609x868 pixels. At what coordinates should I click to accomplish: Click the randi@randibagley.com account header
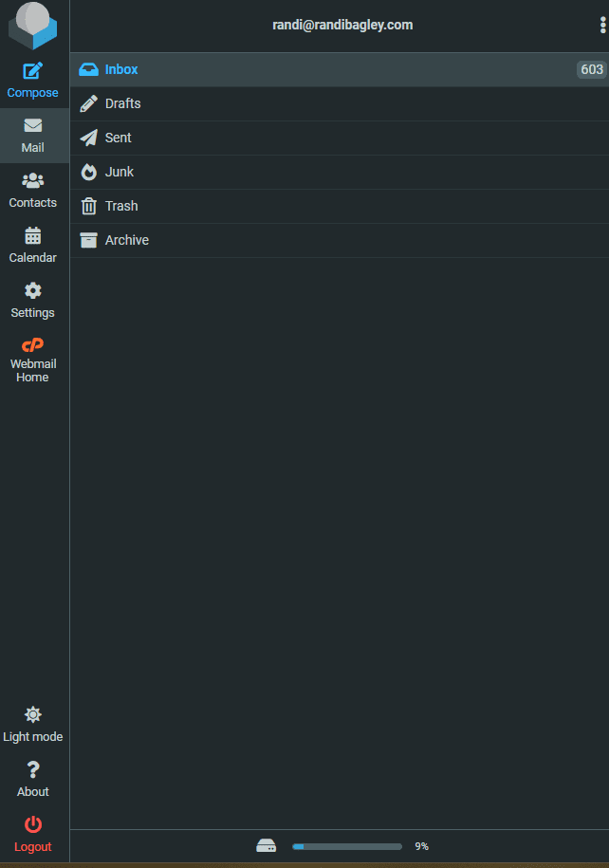tap(342, 26)
